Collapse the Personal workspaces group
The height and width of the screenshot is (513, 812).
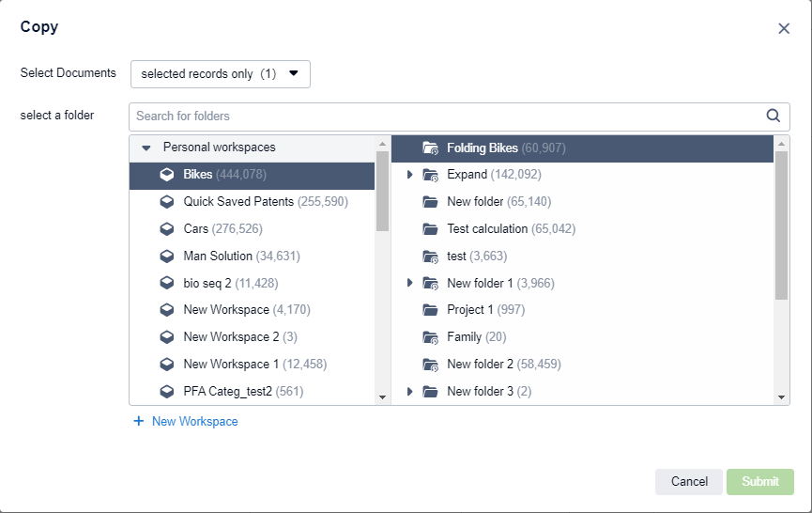coord(146,148)
